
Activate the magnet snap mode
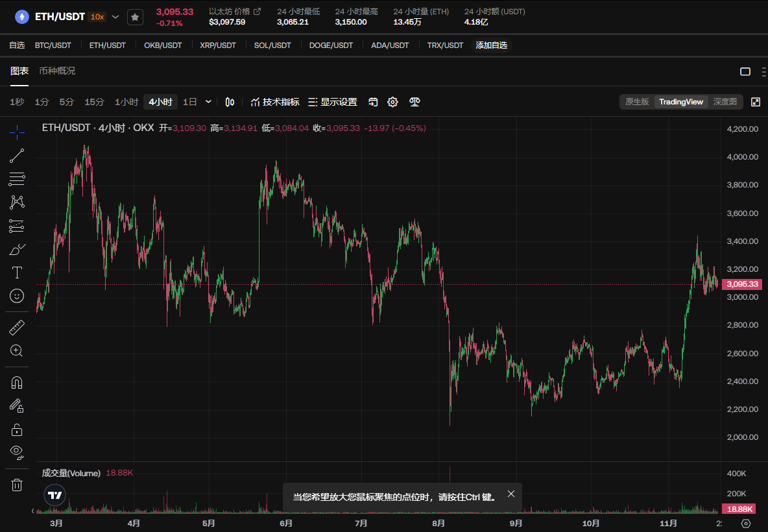(x=18, y=383)
